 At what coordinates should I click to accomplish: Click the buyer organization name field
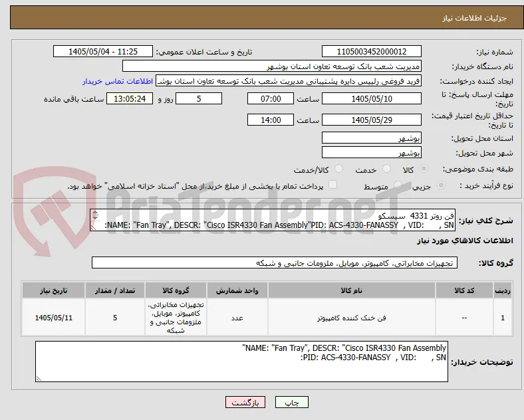[272, 66]
